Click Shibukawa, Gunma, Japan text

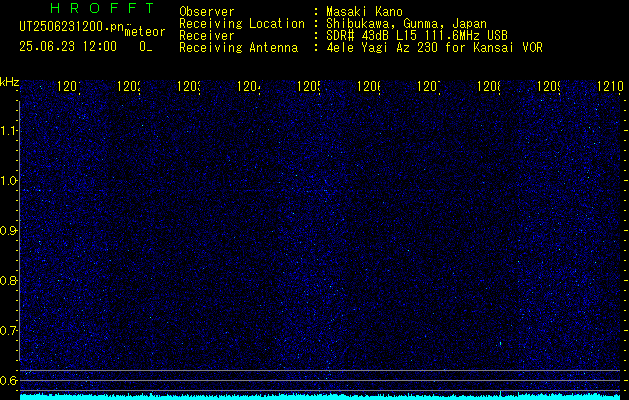406,24
